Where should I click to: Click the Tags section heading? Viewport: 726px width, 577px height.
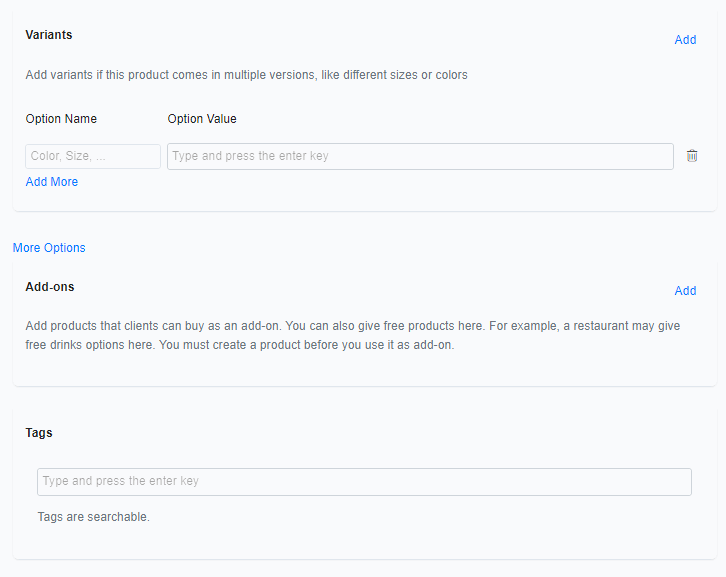(39, 433)
